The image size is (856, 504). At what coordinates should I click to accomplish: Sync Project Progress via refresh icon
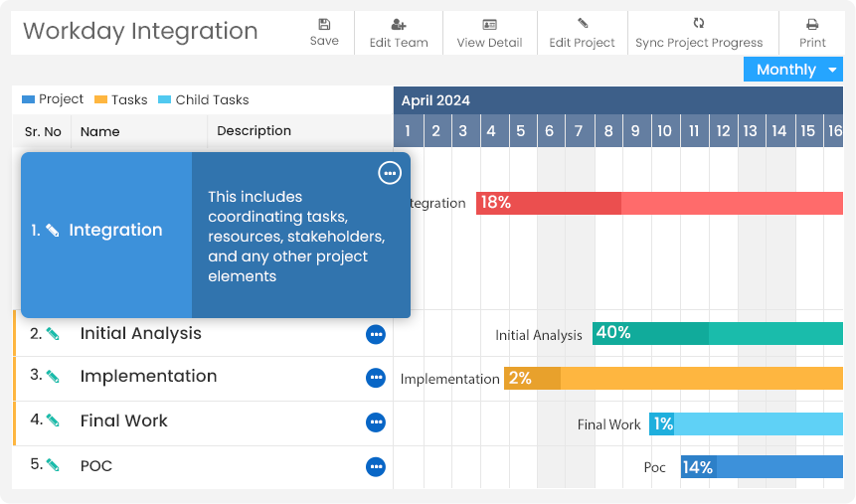tap(699, 24)
